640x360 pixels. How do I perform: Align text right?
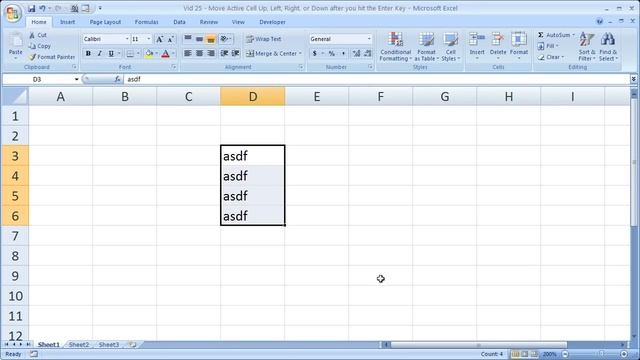(x=211, y=53)
